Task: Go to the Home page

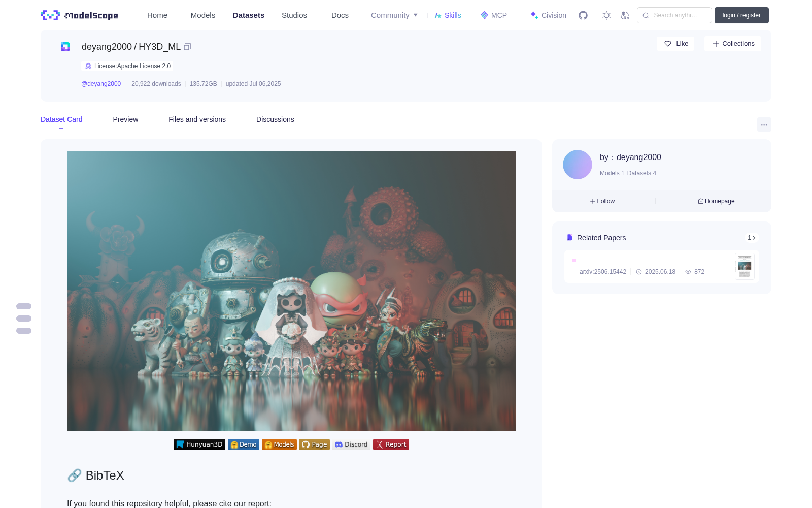Action: coord(157,15)
